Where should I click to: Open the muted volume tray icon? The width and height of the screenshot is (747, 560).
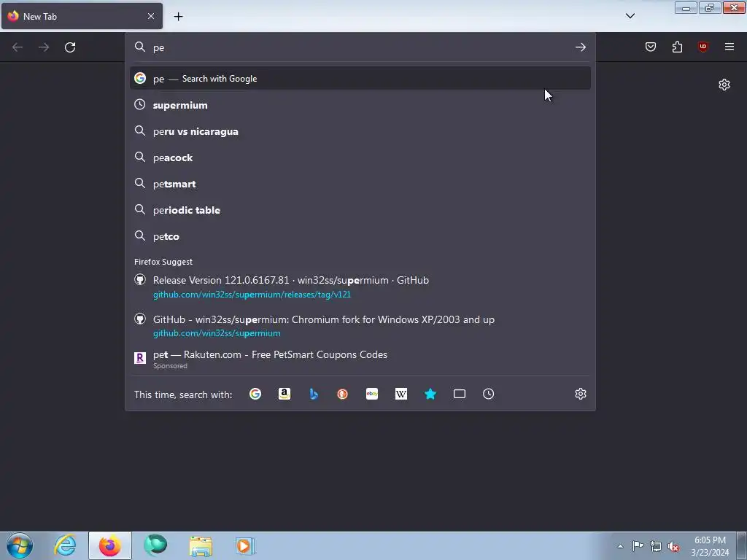click(673, 546)
